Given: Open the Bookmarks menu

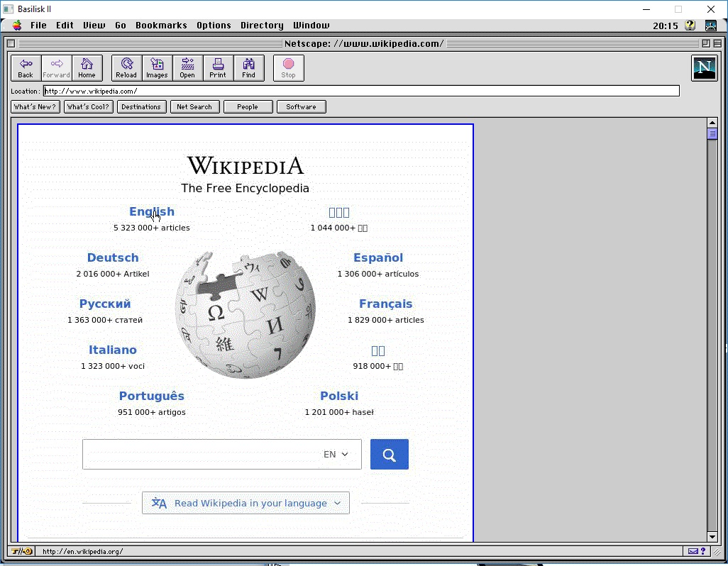Looking at the screenshot, I should point(161,26).
